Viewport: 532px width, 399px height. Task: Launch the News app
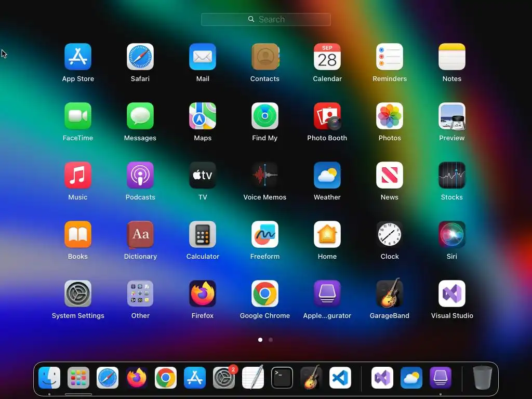coord(390,175)
